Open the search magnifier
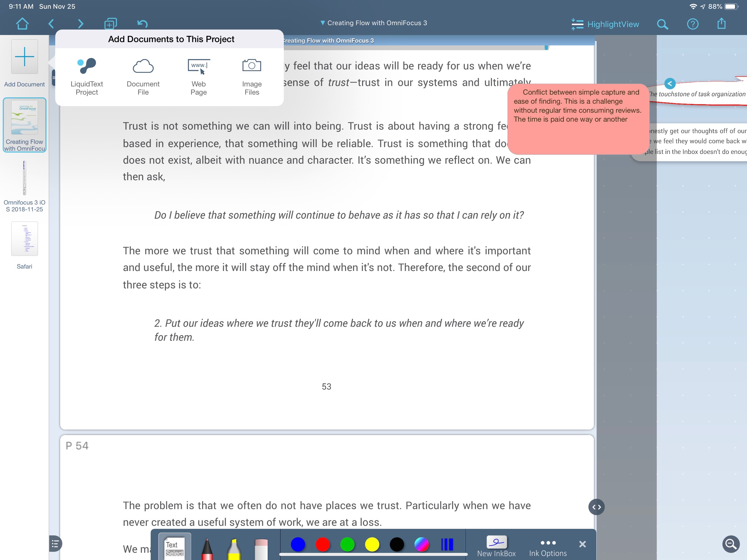 662,24
